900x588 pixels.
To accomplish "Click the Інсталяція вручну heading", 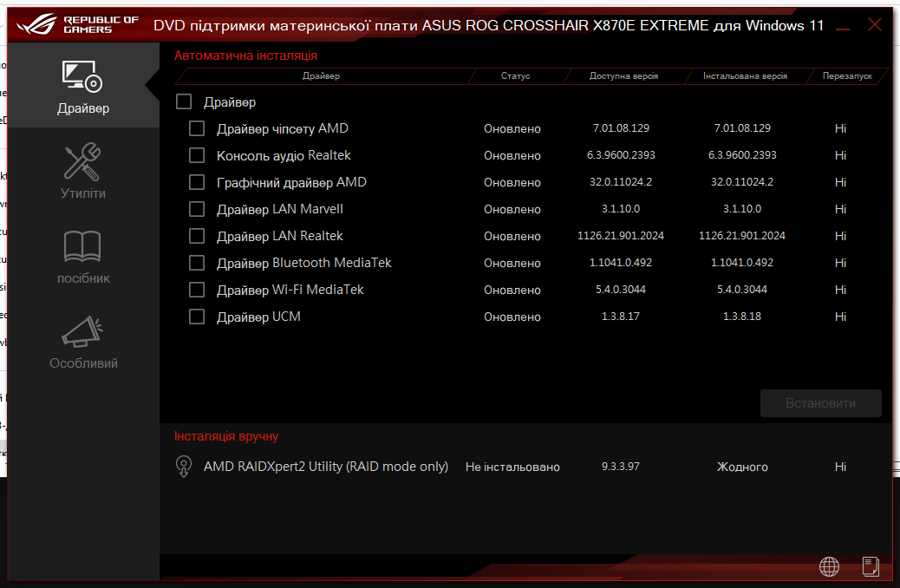I will click(226, 436).
